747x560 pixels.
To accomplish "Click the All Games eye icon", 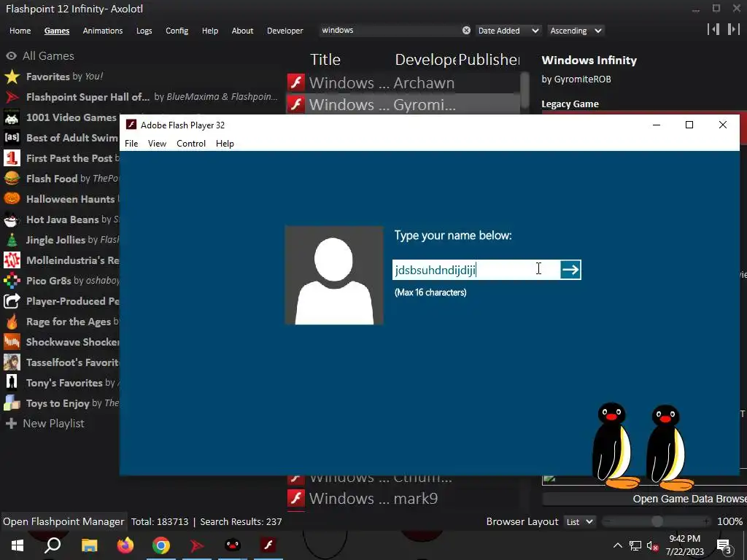I will [12, 55].
